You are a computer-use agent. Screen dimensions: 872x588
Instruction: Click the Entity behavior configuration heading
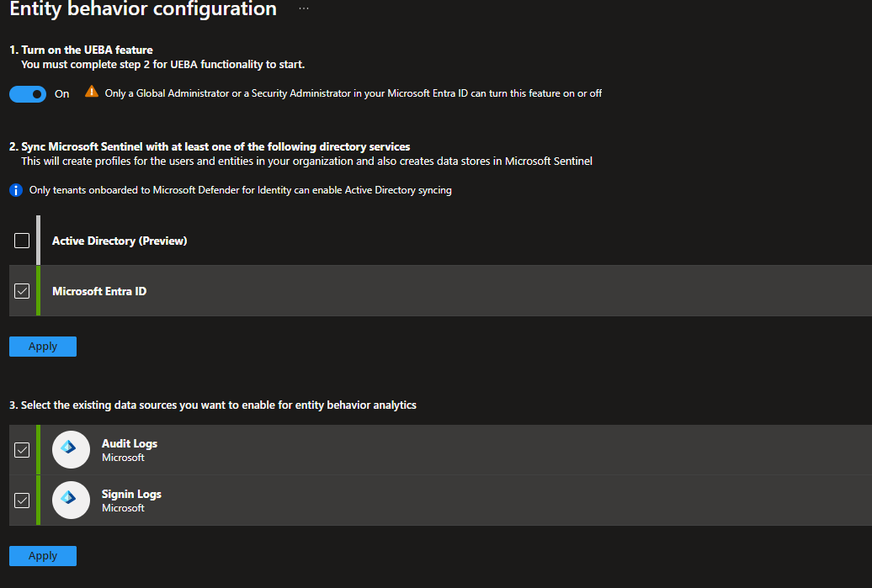[x=141, y=10]
